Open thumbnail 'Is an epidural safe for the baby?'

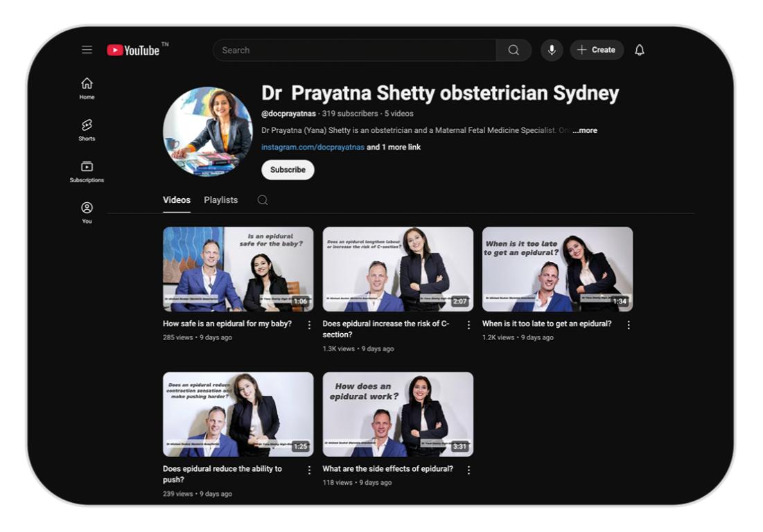(x=238, y=269)
